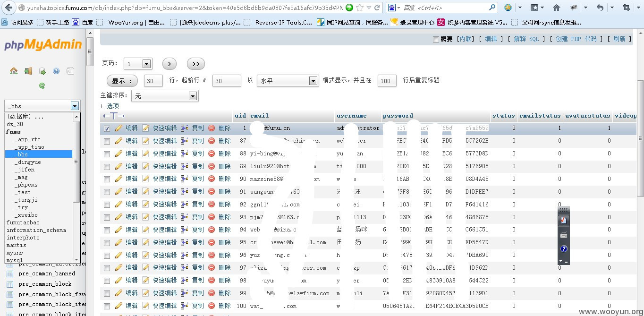This screenshot has width=644, height=316.
Task: Uncheck the row checkbox for uid 1
Action: [107, 128]
